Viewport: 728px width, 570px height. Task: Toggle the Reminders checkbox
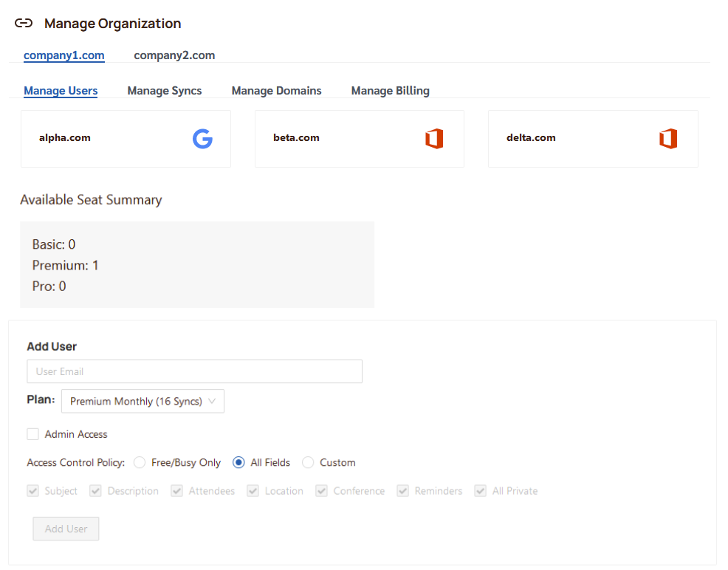point(402,490)
